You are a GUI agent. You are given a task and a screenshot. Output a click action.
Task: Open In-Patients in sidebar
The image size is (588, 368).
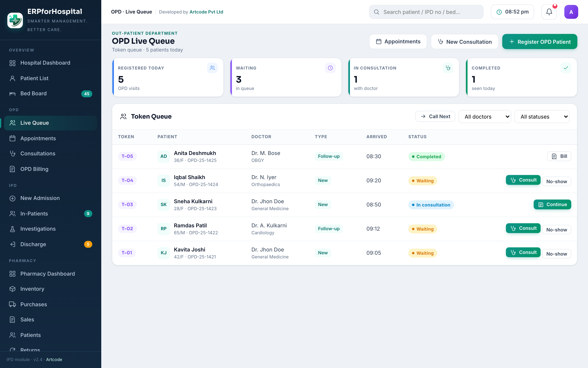51,213
